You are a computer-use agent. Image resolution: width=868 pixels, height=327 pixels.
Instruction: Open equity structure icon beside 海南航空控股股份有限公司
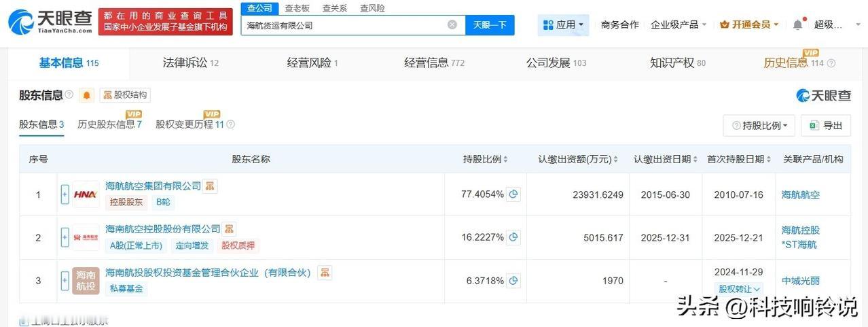point(229,229)
